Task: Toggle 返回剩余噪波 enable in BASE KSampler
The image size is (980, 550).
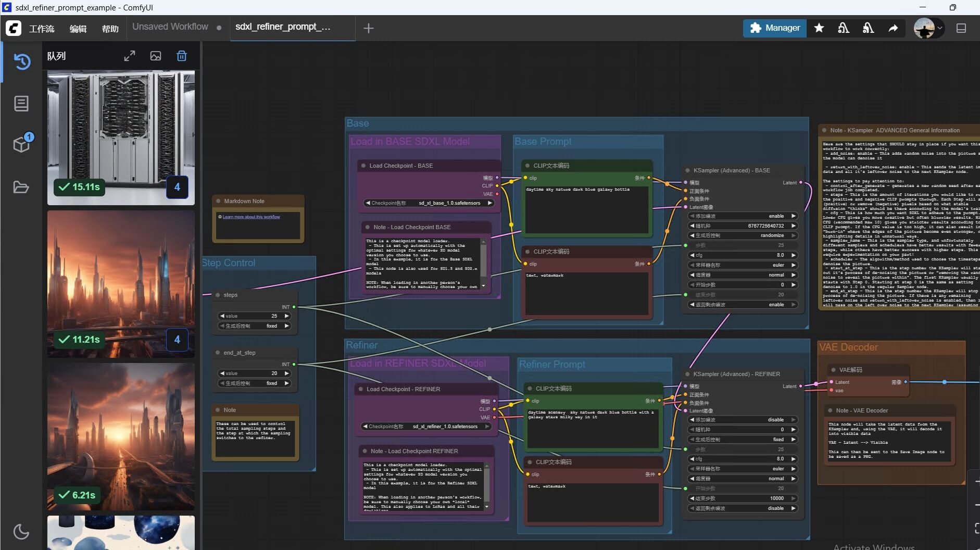Action: [743, 305]
